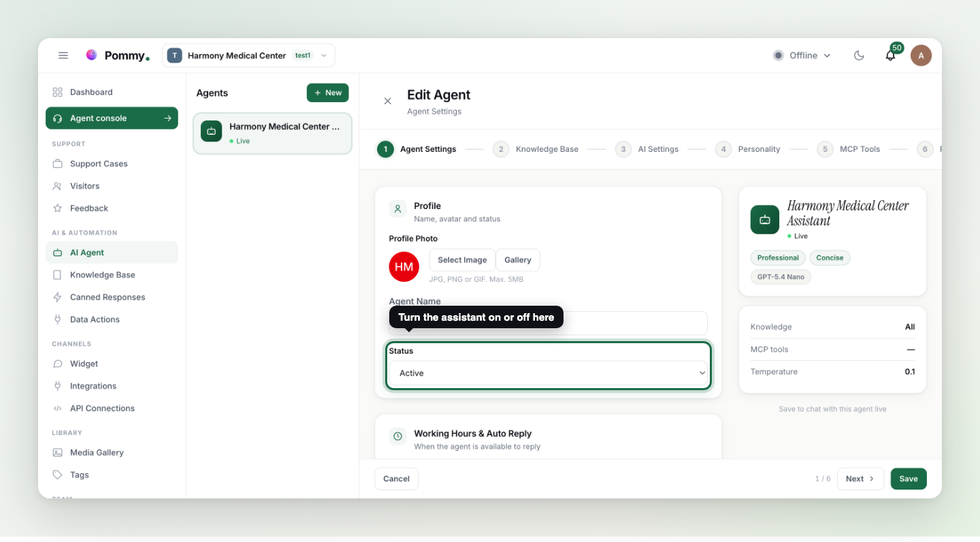
Task: Click the Feedback star icon
Action: (x=58, y=208)
